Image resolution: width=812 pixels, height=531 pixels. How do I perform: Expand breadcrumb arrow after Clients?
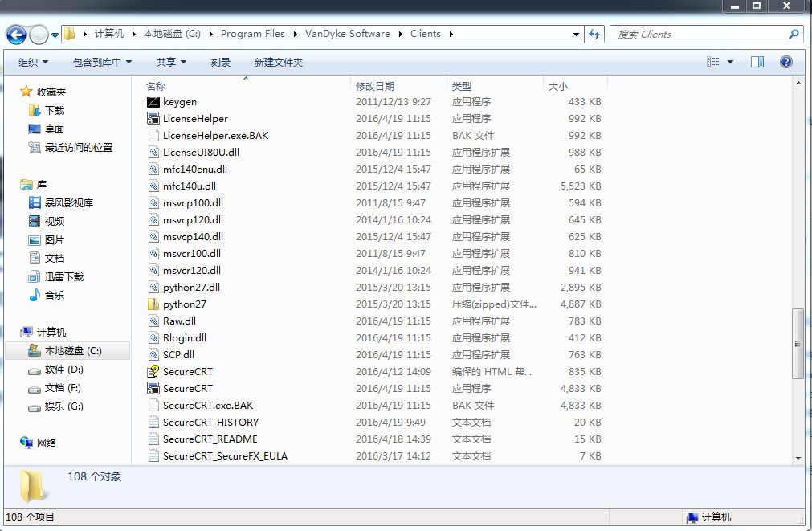point(451,35)
